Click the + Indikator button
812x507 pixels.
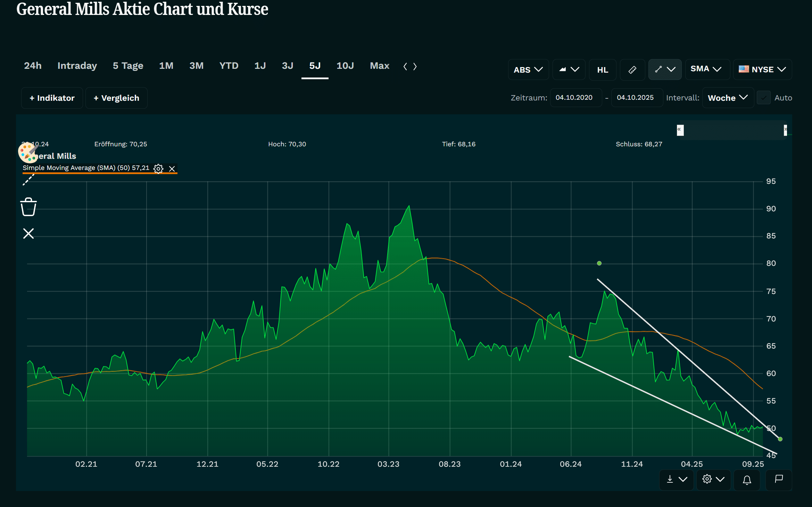coord(52,98)
